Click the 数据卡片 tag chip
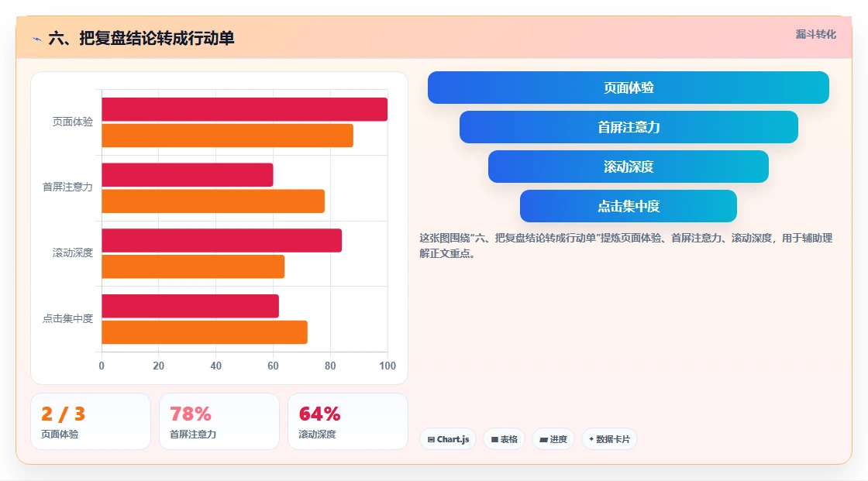This screenshot has width=868, height=481. (609, 439)
